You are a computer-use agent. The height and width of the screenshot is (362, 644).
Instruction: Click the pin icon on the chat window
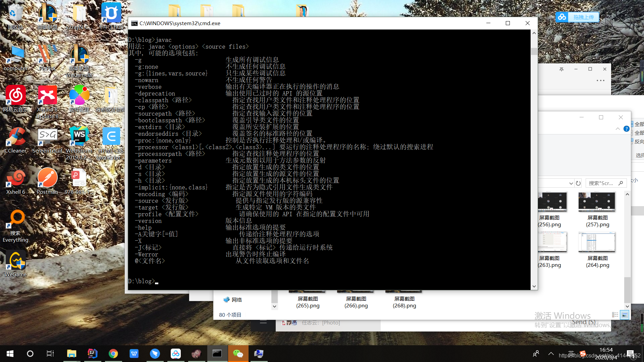click(x=561, y=69)
